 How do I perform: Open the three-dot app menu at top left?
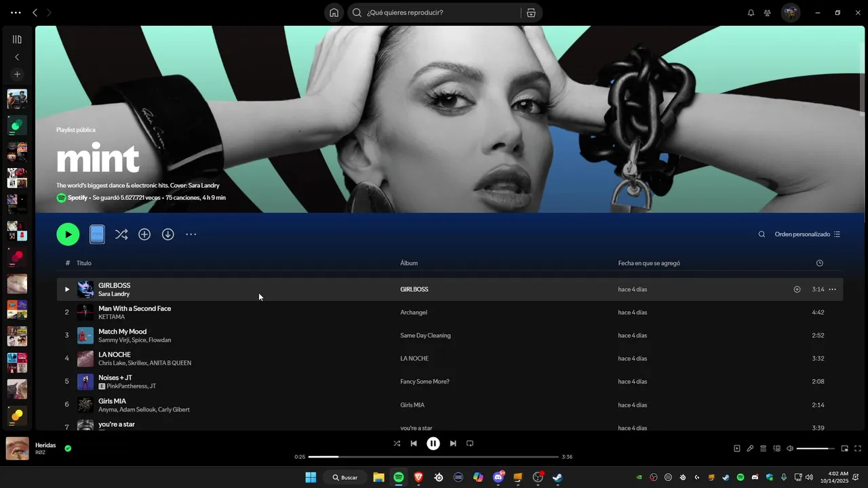pyautogui.click(x=16, y=12)
